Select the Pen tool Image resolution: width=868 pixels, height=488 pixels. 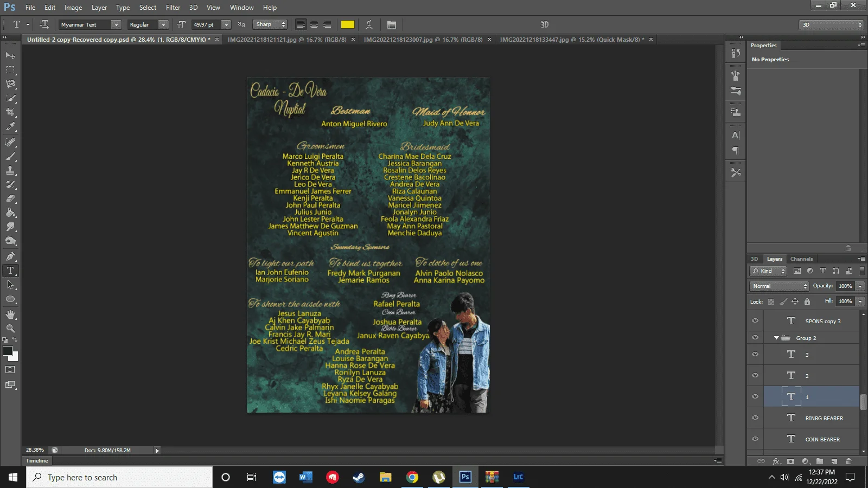[10, 256]
